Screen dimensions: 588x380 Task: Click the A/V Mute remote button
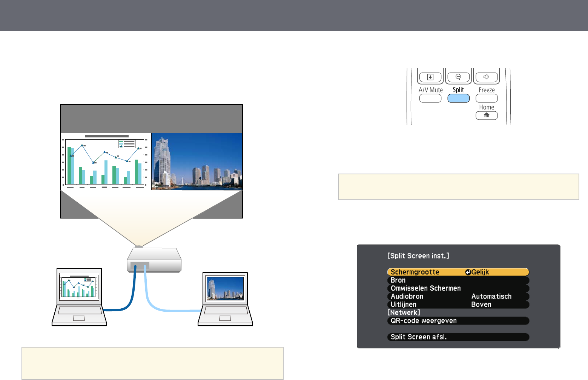(x=430, y=98)
